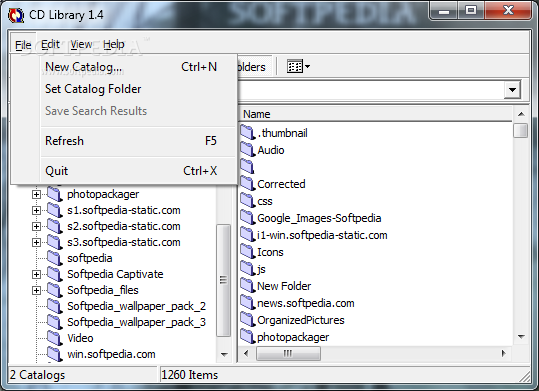539x391 pixels.
Task: Click Softpedia Captivate folder icon in tree
Action: (x=54, y=274)
